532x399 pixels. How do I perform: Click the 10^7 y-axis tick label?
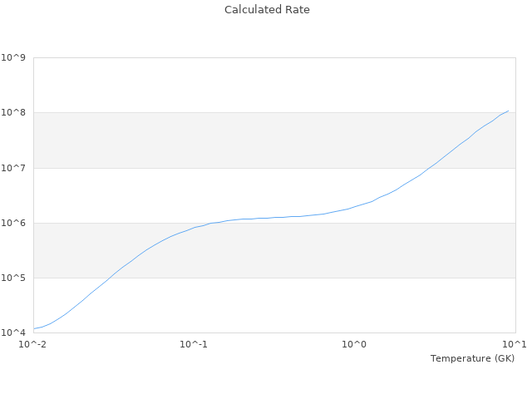13,168
